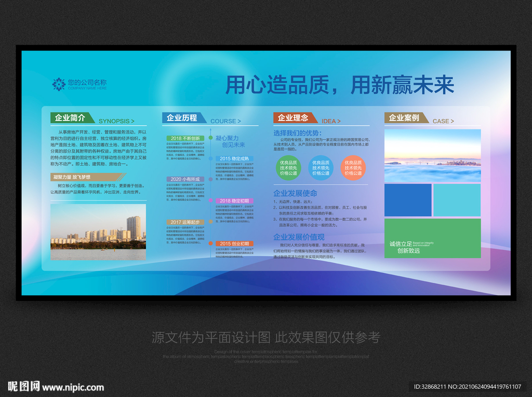Select mission item '1、无边界、快速、远大'
Image resolution: width=532 pixels, height=397 pixels.
tap(293, 202)
